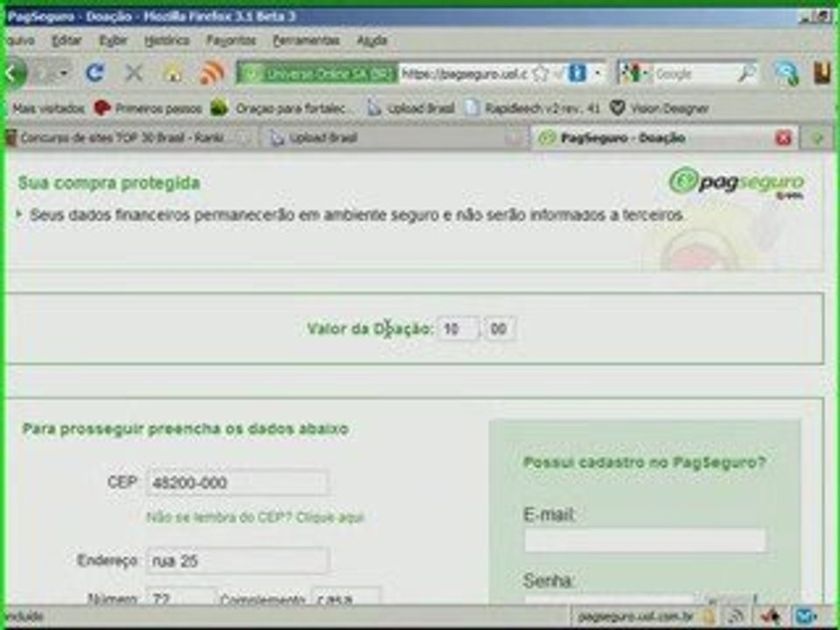Screen dimensions: 840x630
Task: Follow Não se lembra do CEP? Clique aqui
Action: [x=255, y=517]
